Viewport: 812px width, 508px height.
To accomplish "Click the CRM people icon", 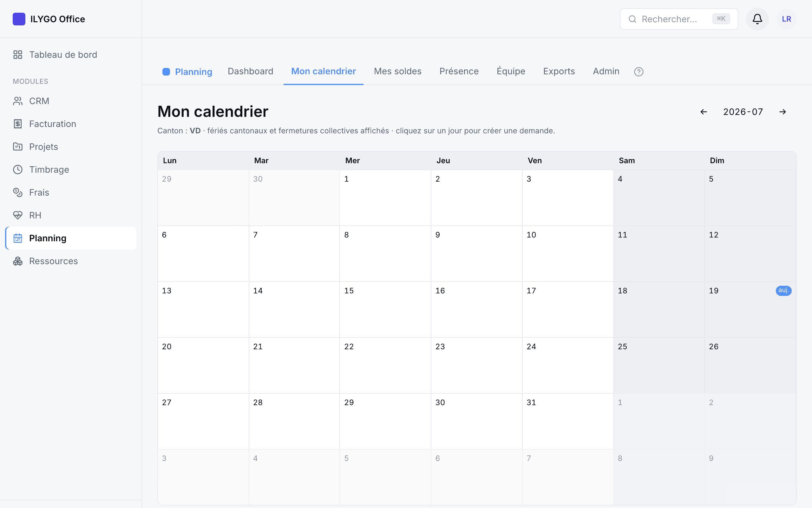I will 18,101.
